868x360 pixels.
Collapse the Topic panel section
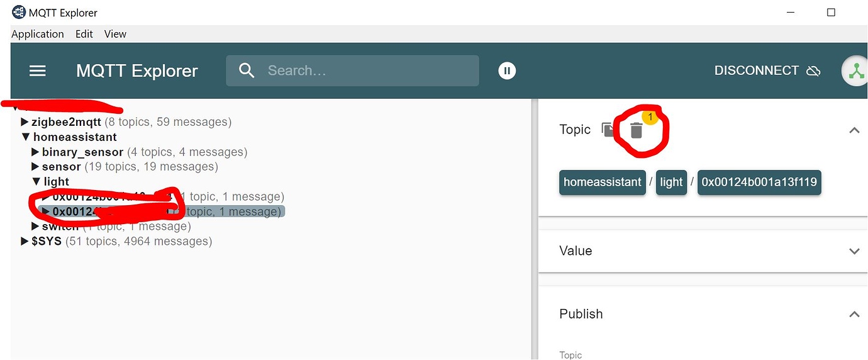(854, 130)
